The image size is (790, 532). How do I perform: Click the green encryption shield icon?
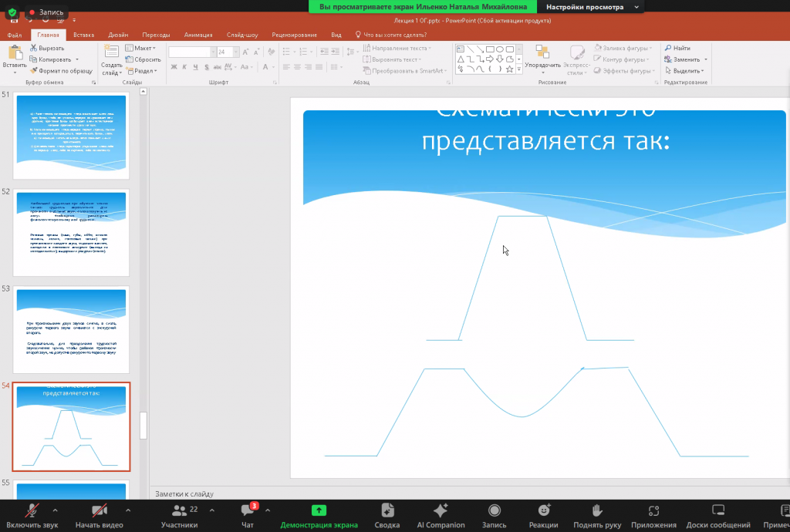[12, 12]
